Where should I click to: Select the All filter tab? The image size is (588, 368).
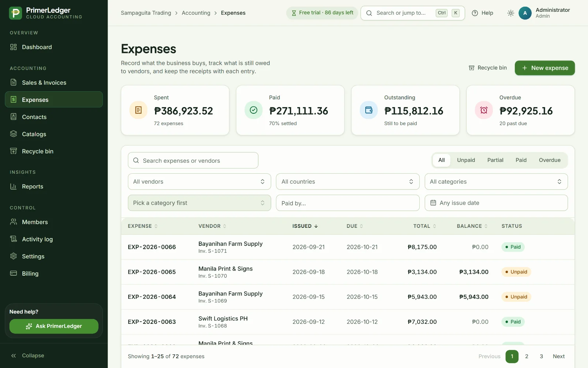(x=441, y=160)
